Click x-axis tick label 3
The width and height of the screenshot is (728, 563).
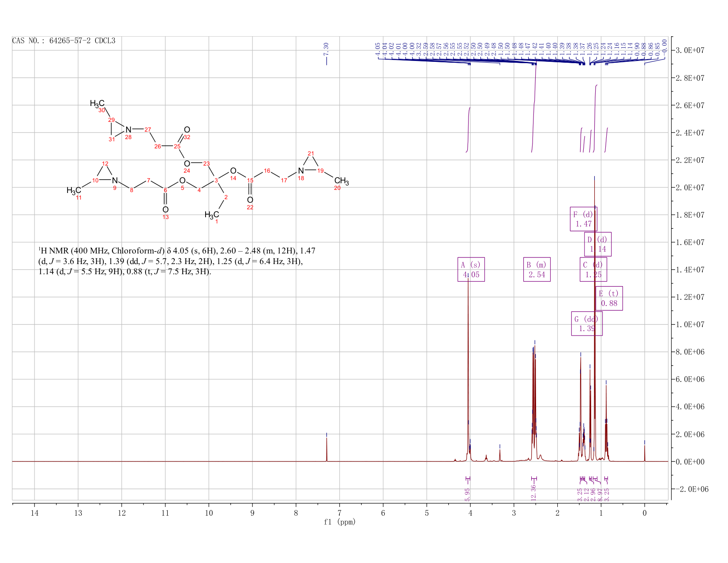tap(514, 513)
